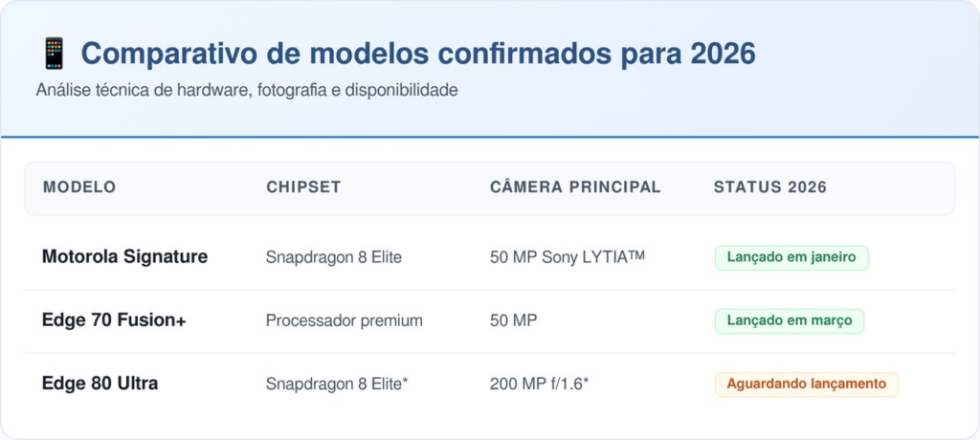This screenshot has height=440, width=980.
Task: Select the CHIPSET column header
Action: (303, 187)
